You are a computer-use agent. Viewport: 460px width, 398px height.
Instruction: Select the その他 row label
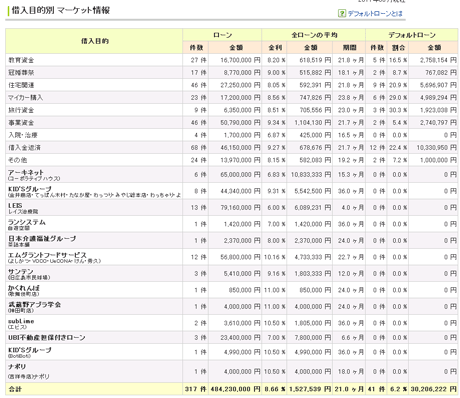tap(18, 160)
